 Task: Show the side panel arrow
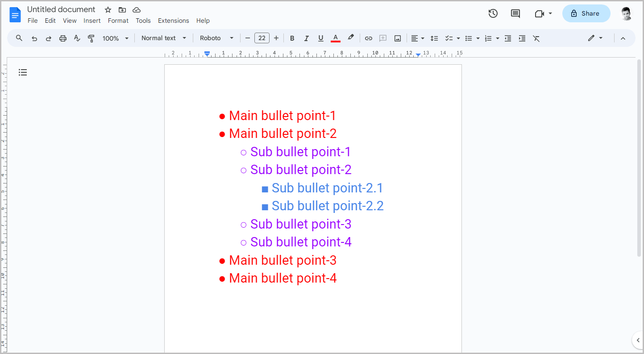pyautogui.click(x=638, y=340)
